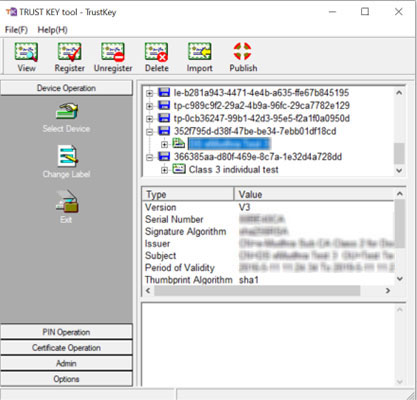The image size is (417, 400).
Task: Click tree view scrollbar down arrow
Action: click(x=399, y=170)
